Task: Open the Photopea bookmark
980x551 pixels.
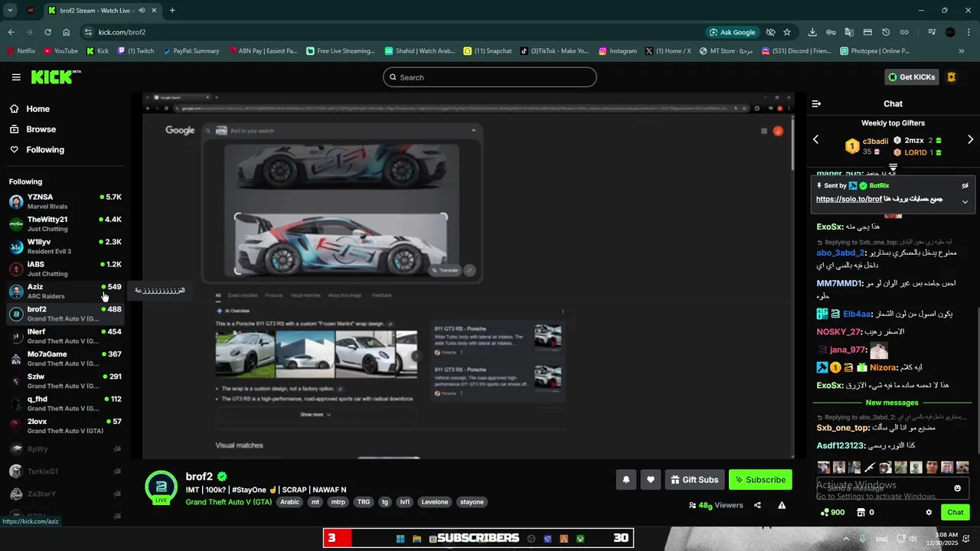Action: click(x=875, y=51)
